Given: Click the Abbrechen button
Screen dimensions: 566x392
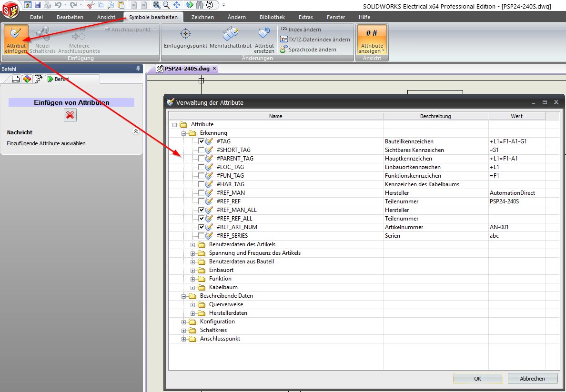Looking at the screenshot, I should [x=532, y=379].
